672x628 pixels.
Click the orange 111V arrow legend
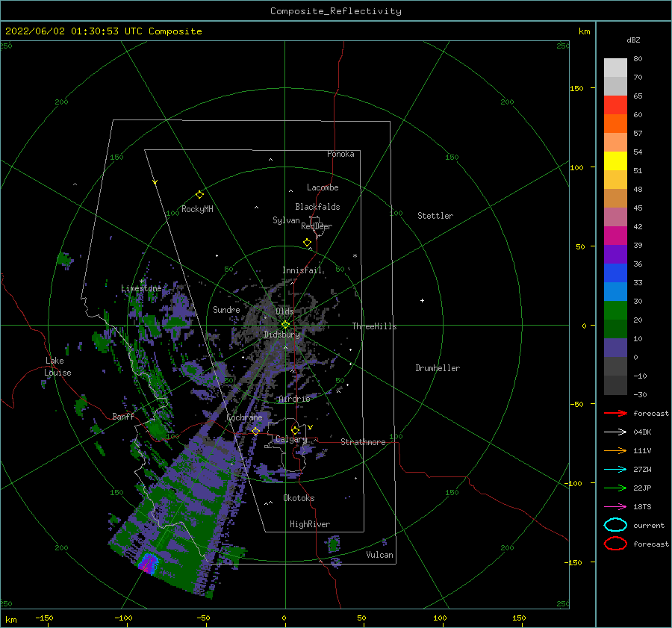[615, 450]
